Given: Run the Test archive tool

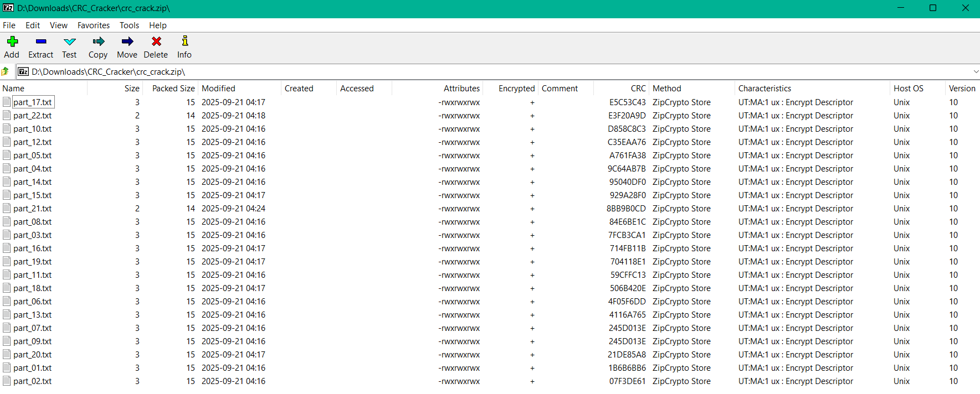Looking at the screenshot, I should coord(69,42).
